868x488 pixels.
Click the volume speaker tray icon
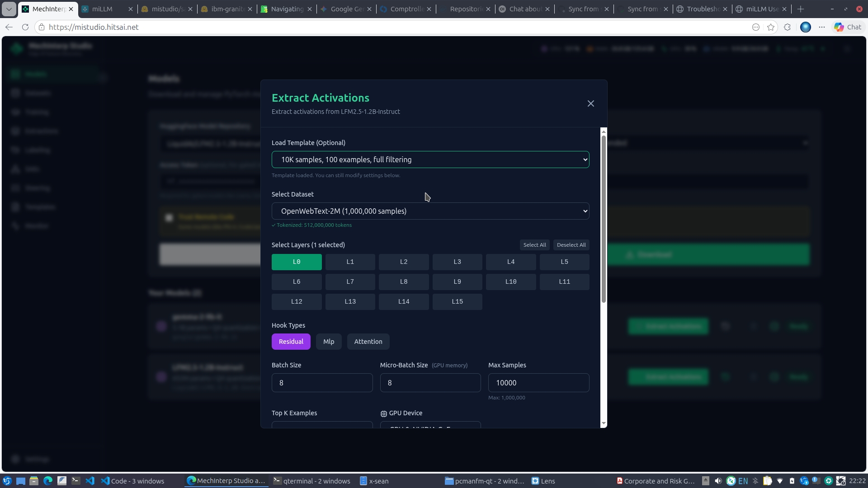tap(718, 481)
